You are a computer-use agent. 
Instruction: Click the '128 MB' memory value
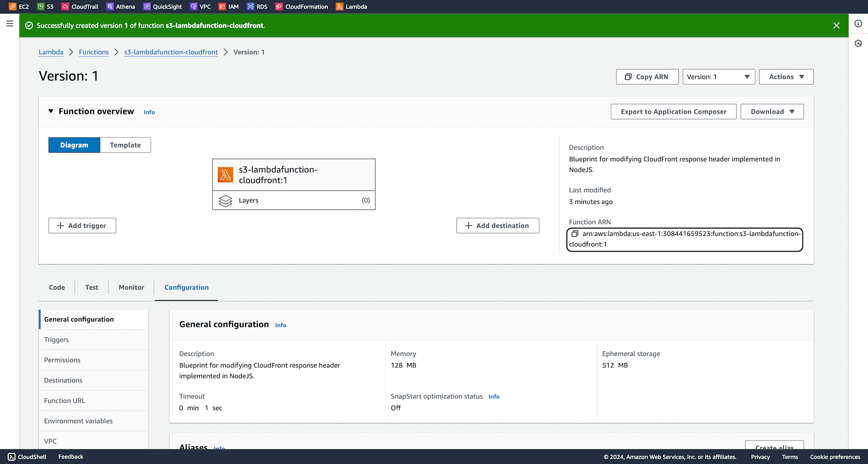click(x=403, y=365)
